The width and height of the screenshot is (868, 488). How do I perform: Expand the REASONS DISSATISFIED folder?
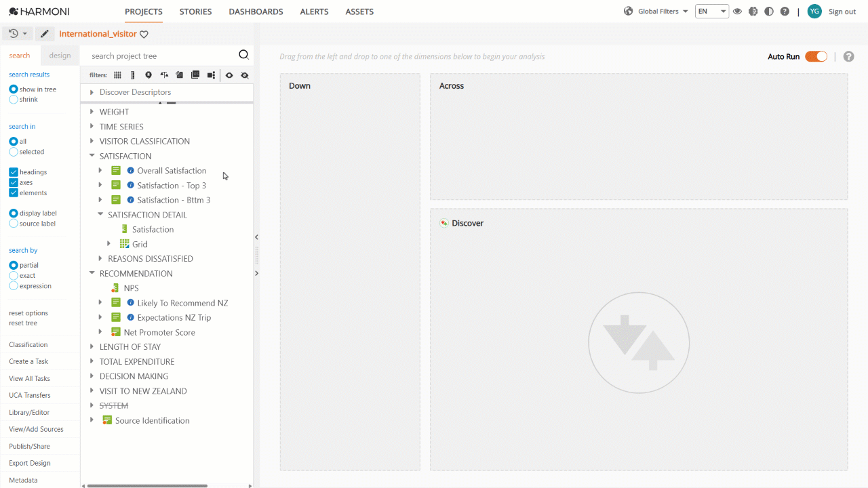tap(100, 259)
